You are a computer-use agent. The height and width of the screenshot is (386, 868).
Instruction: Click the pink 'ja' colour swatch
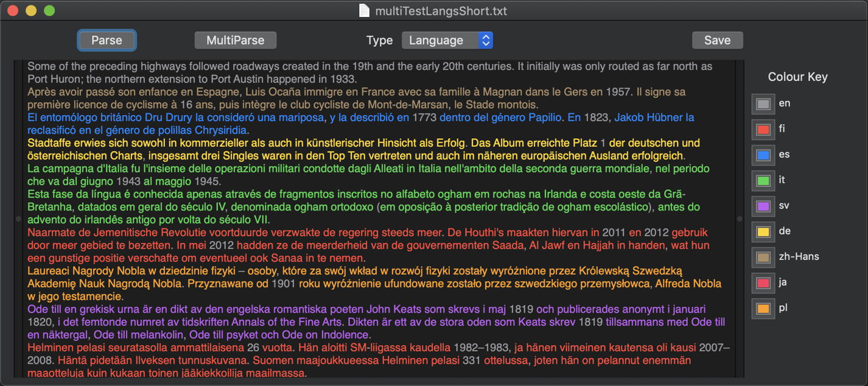(x=763, y=283)
